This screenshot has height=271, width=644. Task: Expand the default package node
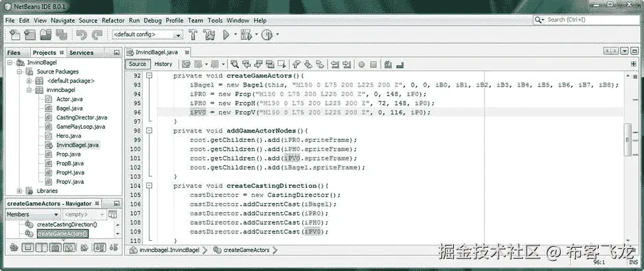pos(29,80)
